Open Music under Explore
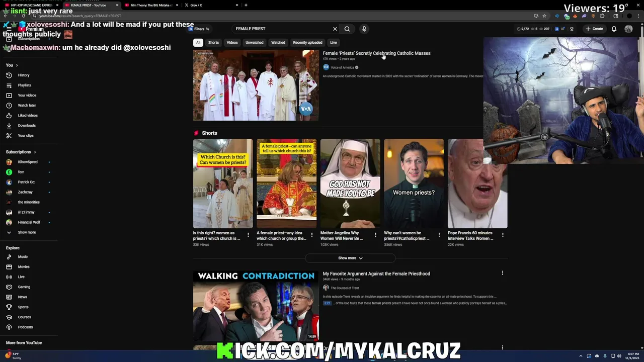The height and width of the screenshot is (362, 644). [x=23, y=257]
